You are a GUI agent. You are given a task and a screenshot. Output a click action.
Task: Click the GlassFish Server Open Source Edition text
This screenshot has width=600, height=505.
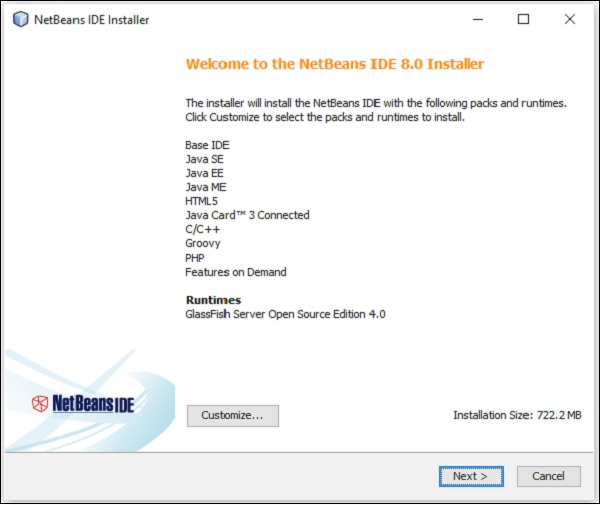coord(285,314)
